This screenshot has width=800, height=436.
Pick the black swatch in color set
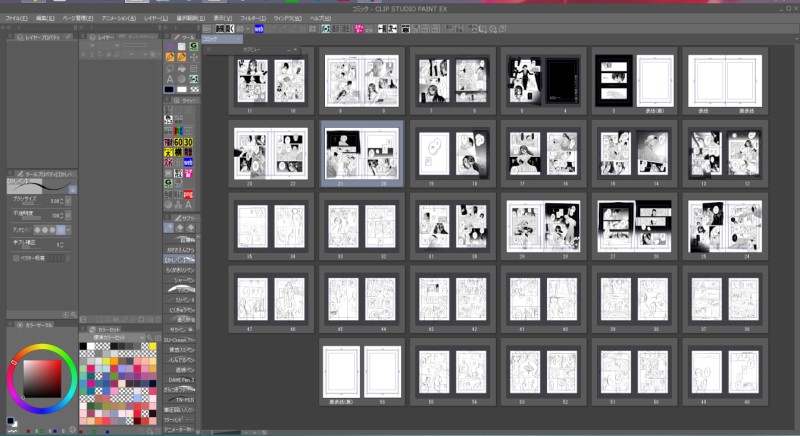pyautogui.click(x=83, y=347)
